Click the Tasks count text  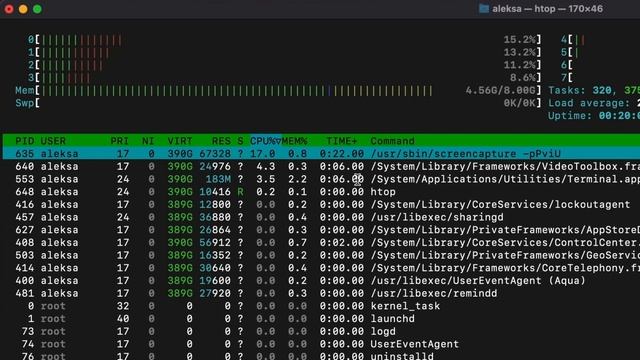tap(594, 91)
